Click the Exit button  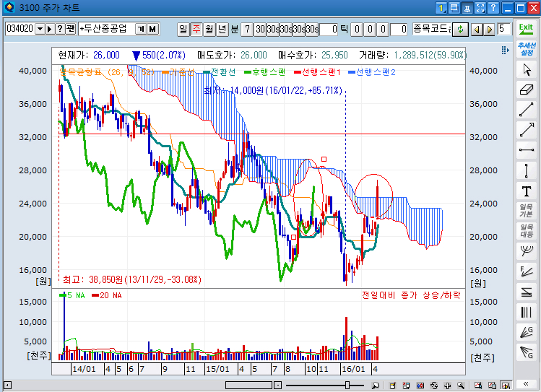pos(526,29)
